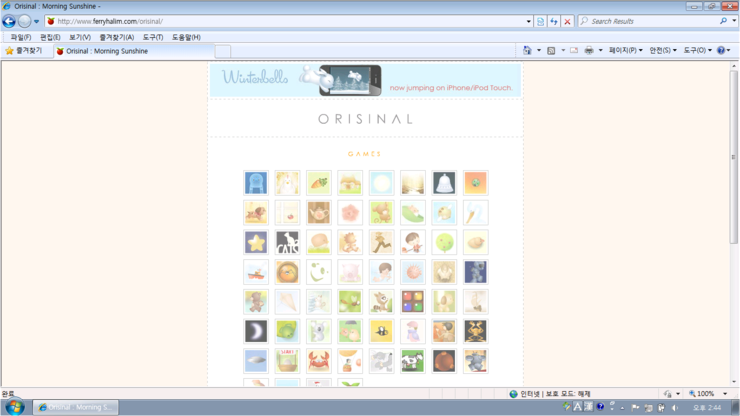Viewport: 740px width, 416px height.
Task: Launch the red crab game icon
Action: click(x=319, y=361)
